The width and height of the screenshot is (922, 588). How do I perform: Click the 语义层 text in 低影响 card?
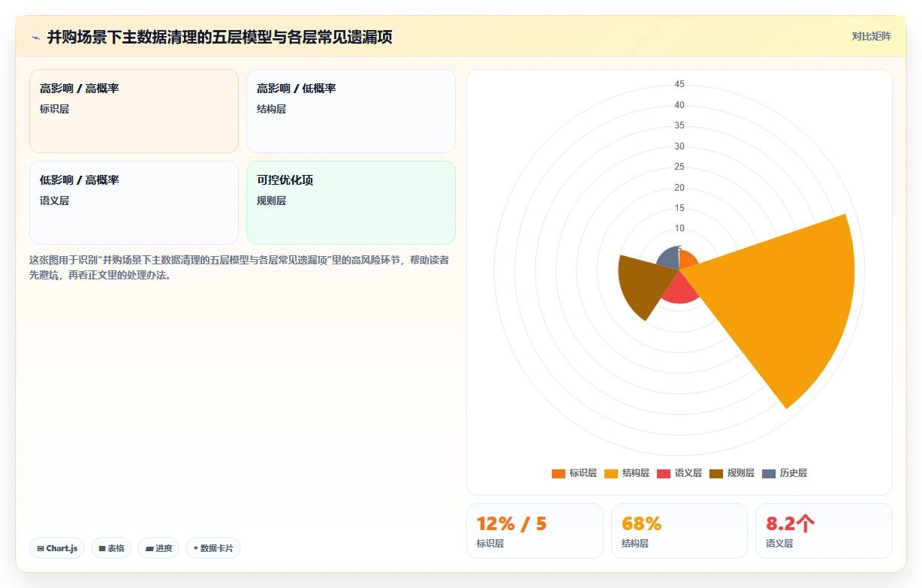click(x=54, y=201)
